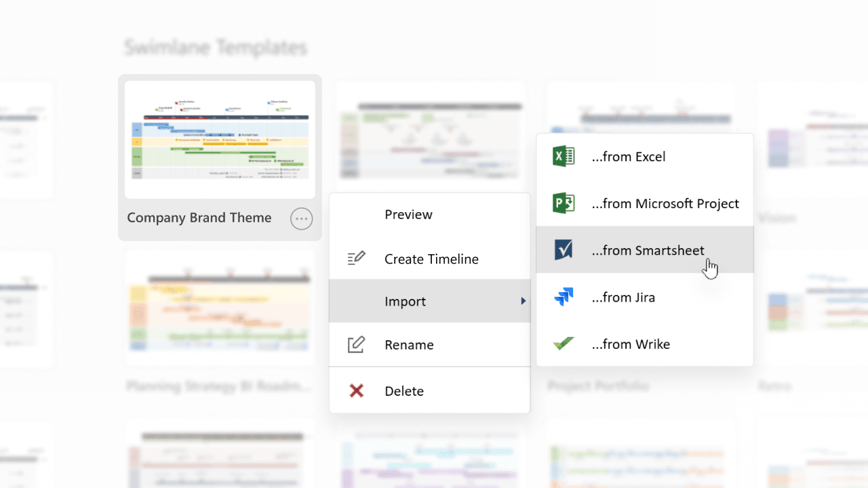Select ...from Microsoft Project option

[x=645, y=203]
